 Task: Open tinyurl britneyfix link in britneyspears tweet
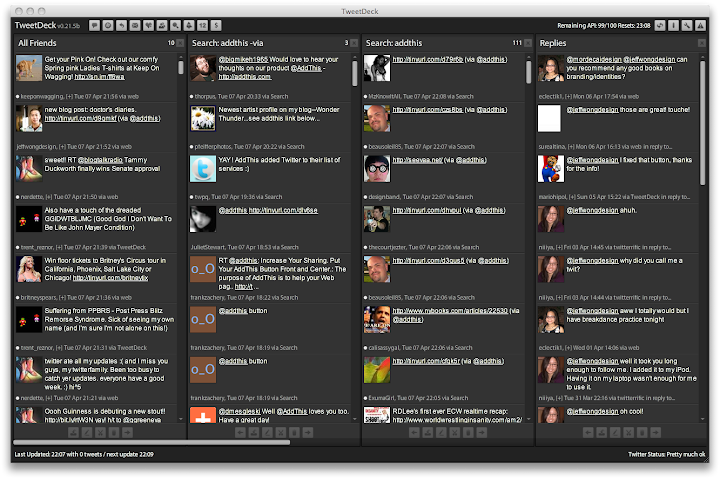(110, 278)
